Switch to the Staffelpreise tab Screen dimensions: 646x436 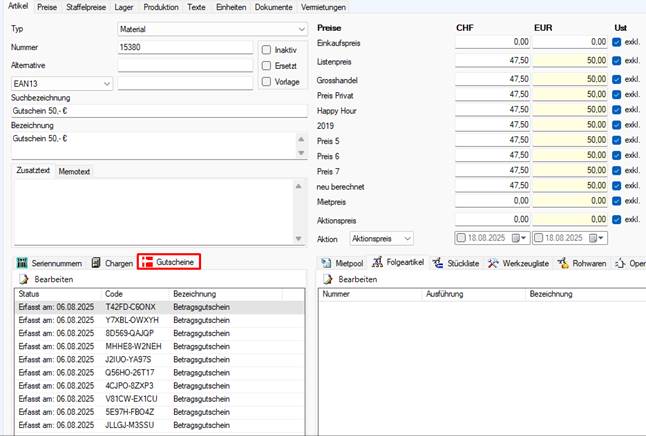click(86, 7)
